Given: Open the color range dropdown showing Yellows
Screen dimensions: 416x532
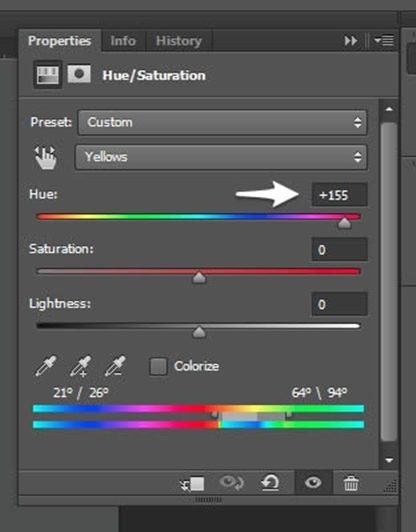Looking at the screenshot, I should coord(221,157).
